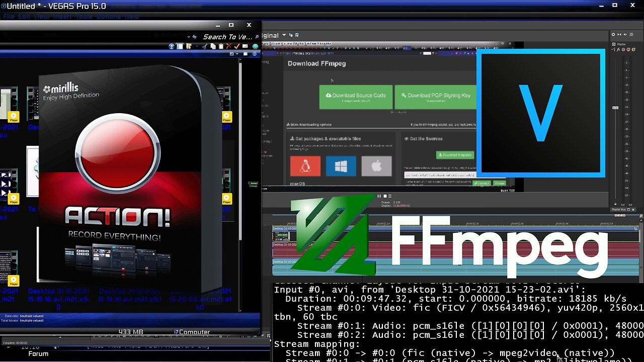The height and width of the screenshot is (362, 644).
Task: Click the red X Delete icon
Action: coord(228,46)
